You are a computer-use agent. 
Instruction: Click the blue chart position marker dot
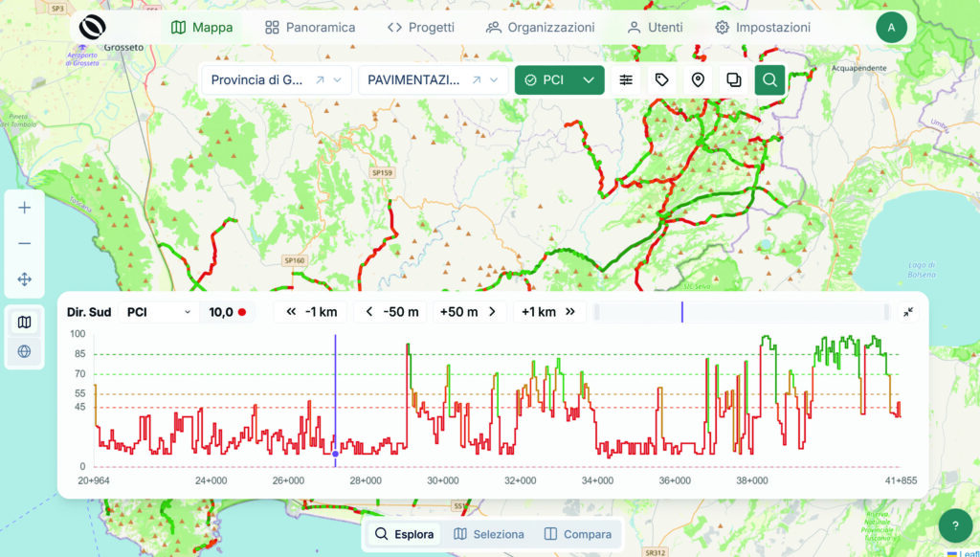336,454
